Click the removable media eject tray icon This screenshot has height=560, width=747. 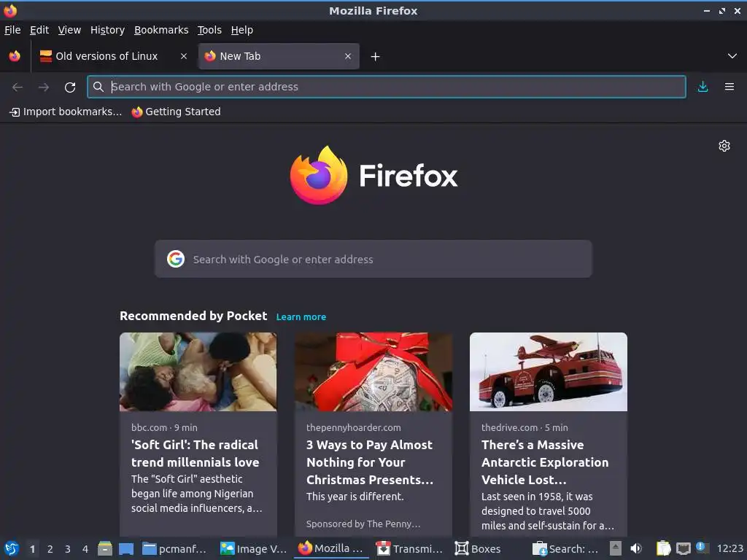616,549
